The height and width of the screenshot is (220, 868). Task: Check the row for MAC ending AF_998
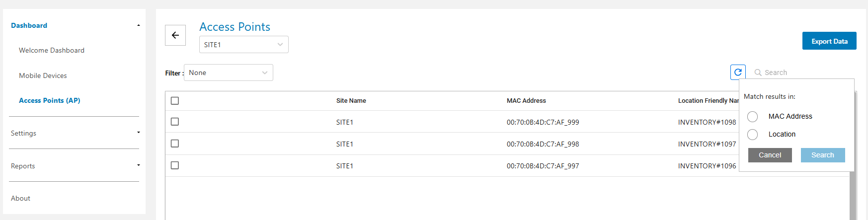click(175, 144)
